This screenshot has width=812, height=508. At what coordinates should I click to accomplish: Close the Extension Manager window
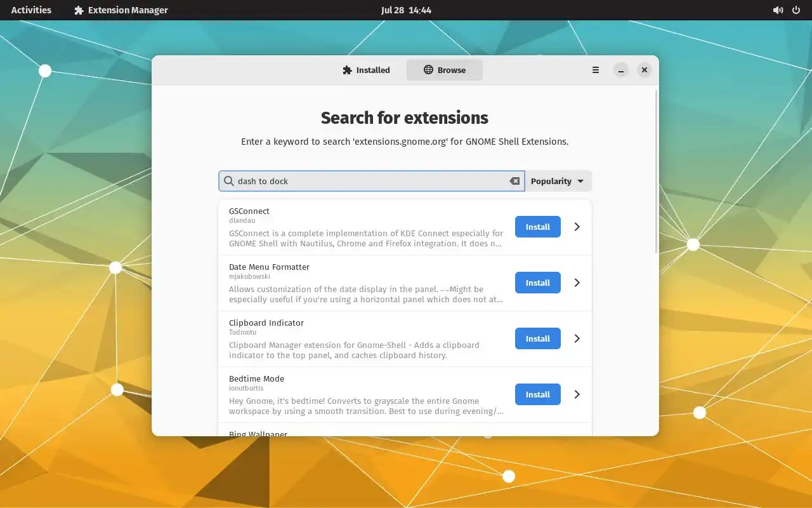[645, 70]
